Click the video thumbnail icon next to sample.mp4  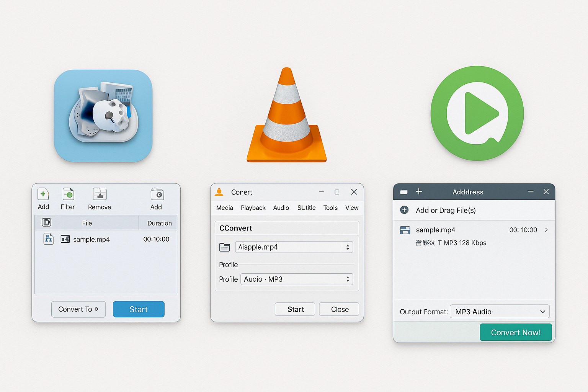coord(65,239)
